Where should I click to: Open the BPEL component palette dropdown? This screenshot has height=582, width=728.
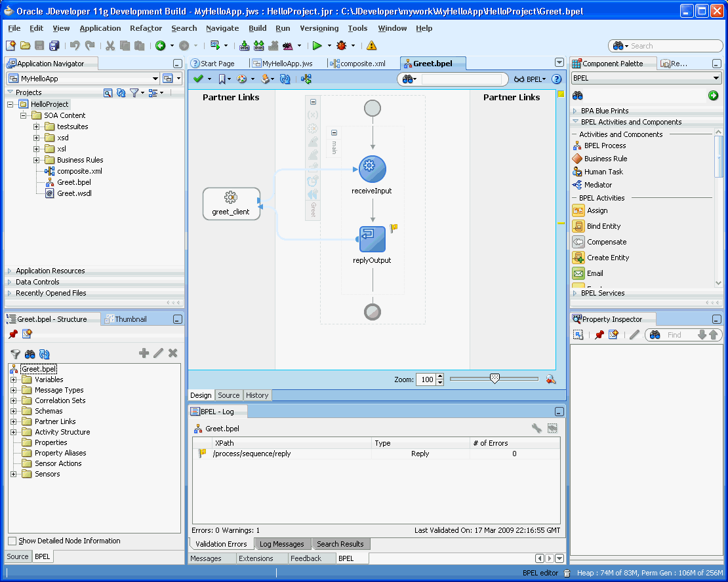pyautogui.click(x=716, y=78)
